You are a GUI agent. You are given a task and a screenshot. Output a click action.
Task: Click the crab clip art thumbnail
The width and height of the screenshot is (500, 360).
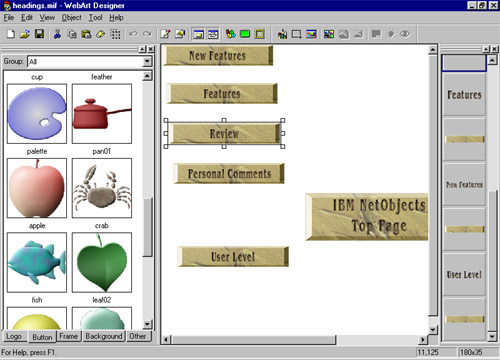tap(102, 188)
